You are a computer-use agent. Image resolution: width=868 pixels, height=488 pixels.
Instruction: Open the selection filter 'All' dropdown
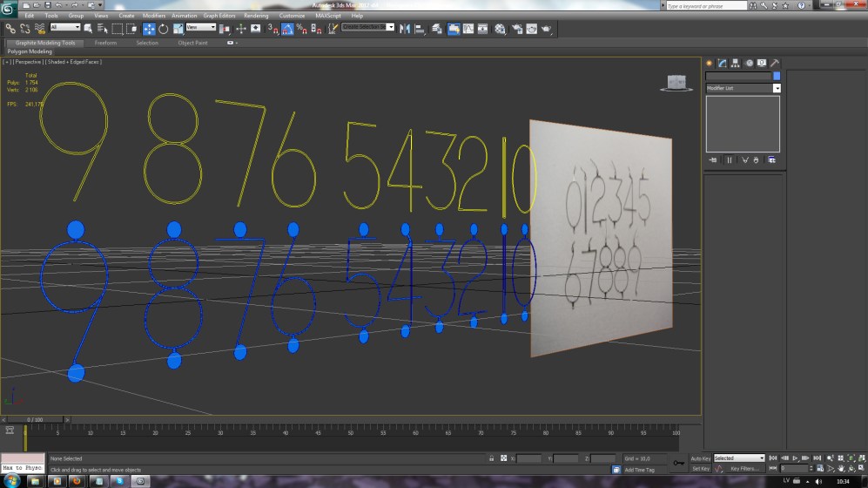(65, 28)
